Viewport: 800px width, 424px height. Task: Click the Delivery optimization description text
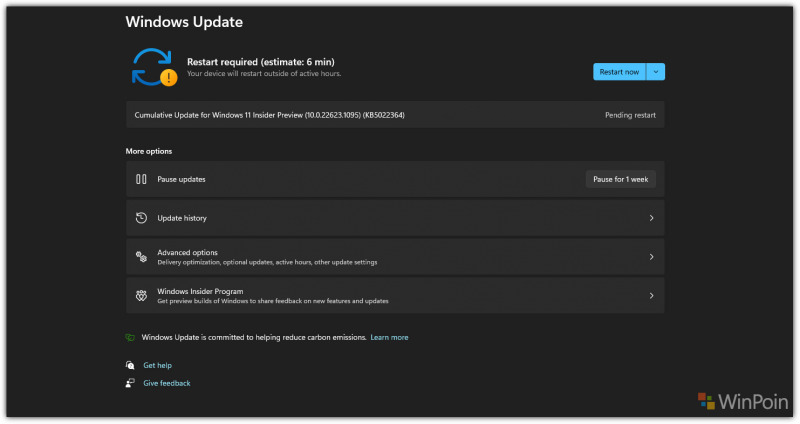267,262
